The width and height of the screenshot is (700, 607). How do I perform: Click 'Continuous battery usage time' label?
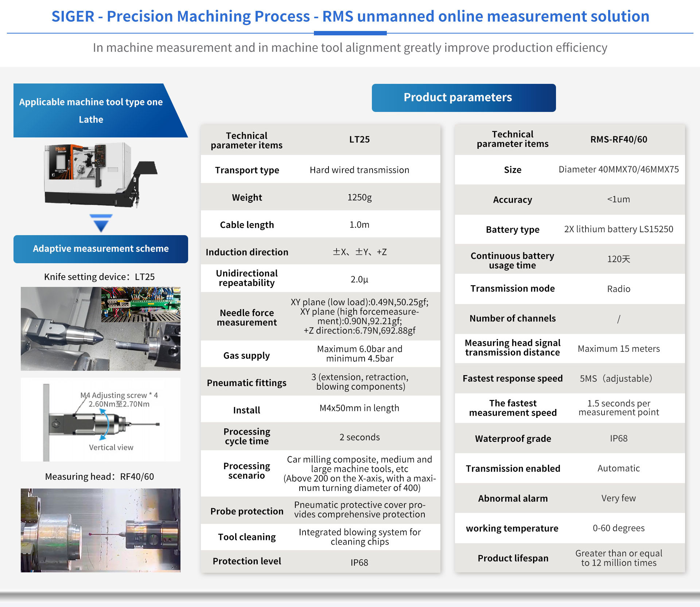click(513, 261)
